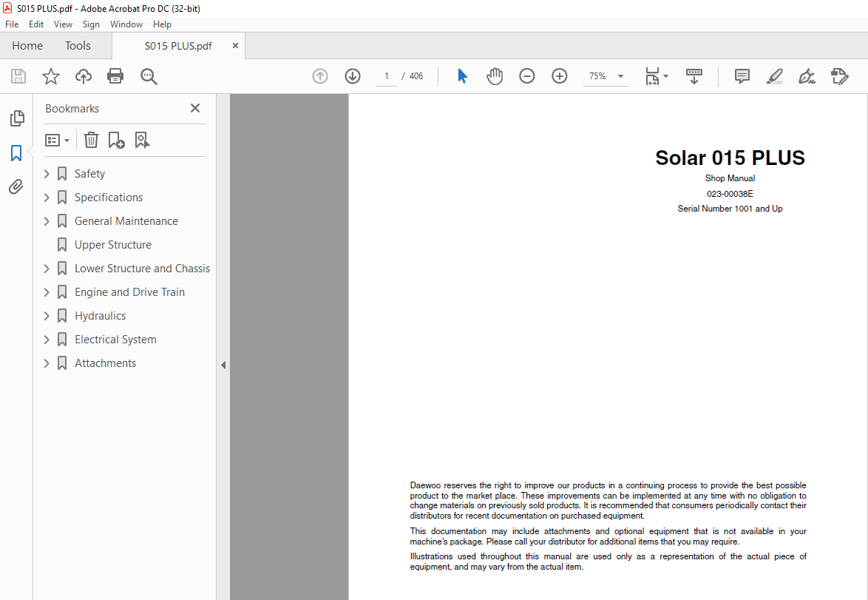Open fit page width options

(x=657, y=76)
